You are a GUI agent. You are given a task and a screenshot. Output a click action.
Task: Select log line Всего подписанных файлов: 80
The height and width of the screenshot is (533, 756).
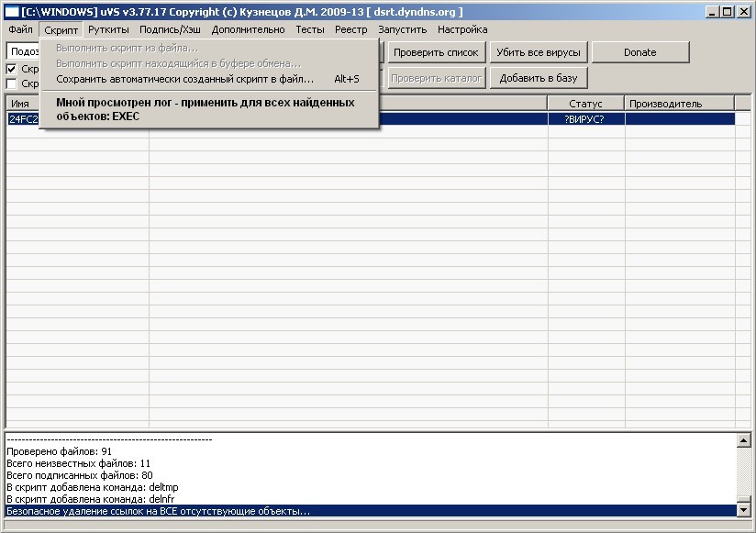tap(80, 475)
